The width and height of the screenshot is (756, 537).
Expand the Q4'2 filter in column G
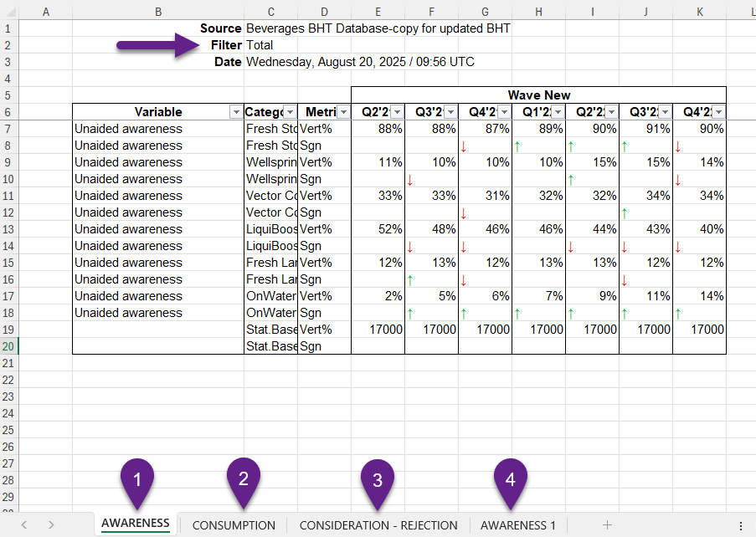coord(503,112)
